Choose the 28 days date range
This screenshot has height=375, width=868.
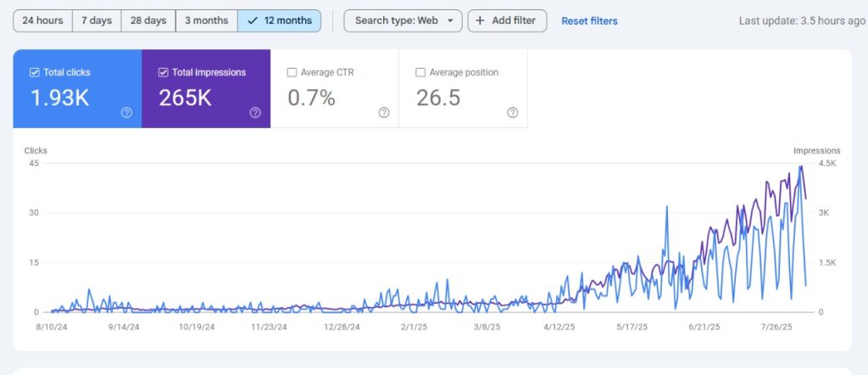148,20
